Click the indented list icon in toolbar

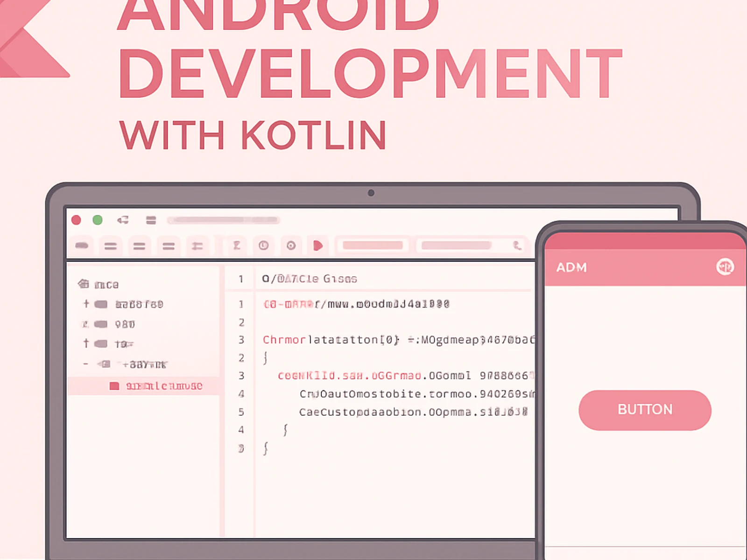click(x=197, y=246)
